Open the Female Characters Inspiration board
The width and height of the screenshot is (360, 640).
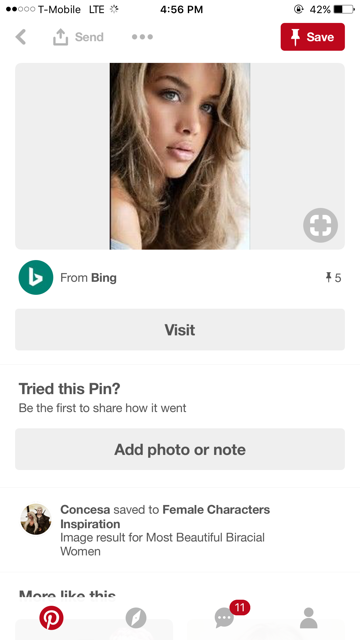coord(165,517)
